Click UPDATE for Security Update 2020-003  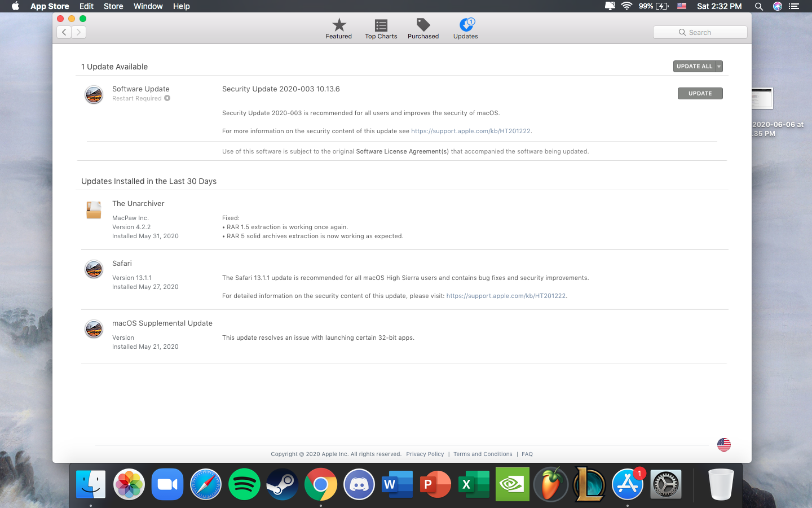click(x=700, y=93)
